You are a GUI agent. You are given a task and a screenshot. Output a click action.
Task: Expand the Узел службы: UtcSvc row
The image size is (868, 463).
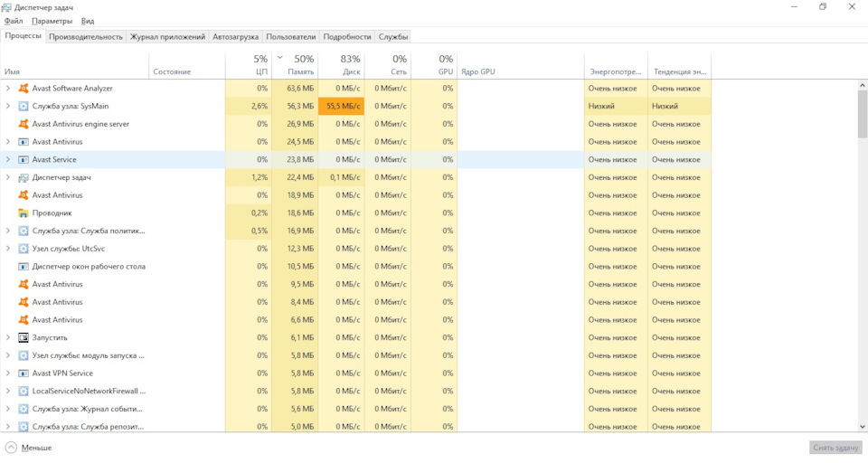tap(8, 249)
